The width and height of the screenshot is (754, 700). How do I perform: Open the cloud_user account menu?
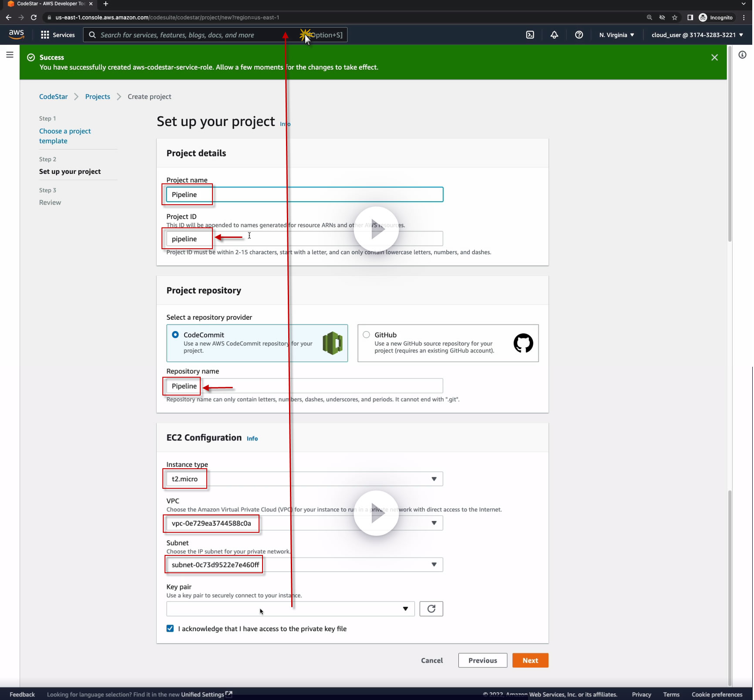point(697,35)
